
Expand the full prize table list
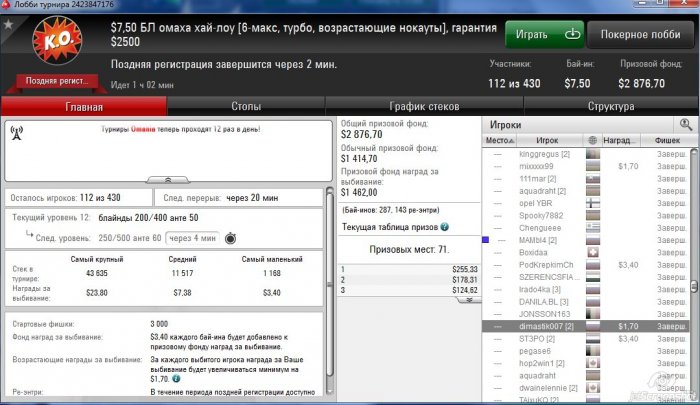tap(469, 300)
